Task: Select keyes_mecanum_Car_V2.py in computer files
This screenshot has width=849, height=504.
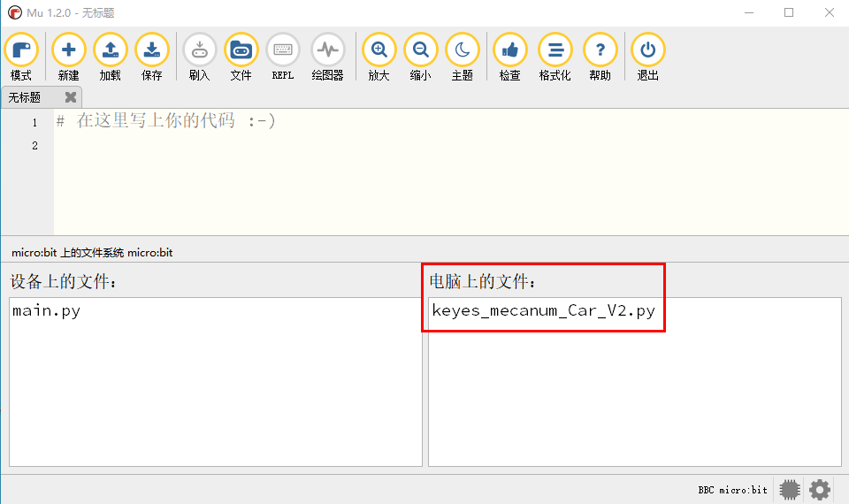Action: pyautogui.click(x=544, y=310)
